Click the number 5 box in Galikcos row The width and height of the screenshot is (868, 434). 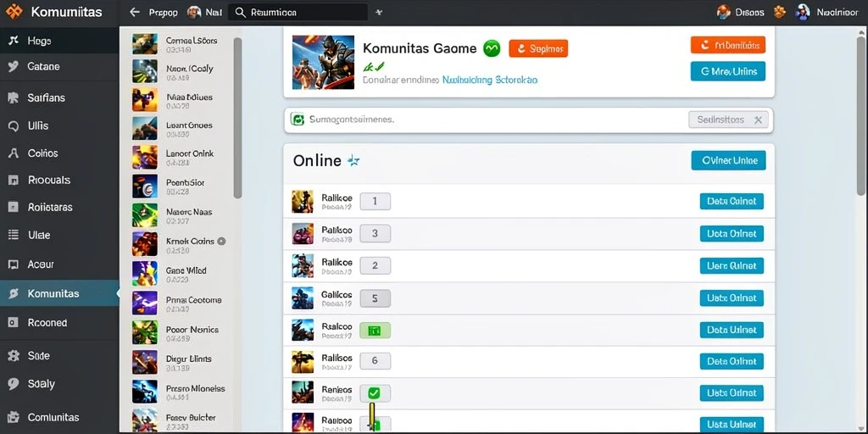coord(375,298)
